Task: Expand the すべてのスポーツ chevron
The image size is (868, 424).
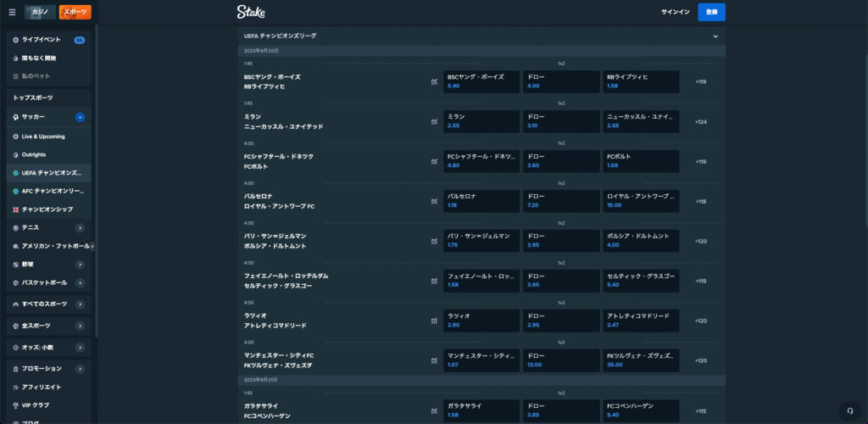Action: point(80,304)
